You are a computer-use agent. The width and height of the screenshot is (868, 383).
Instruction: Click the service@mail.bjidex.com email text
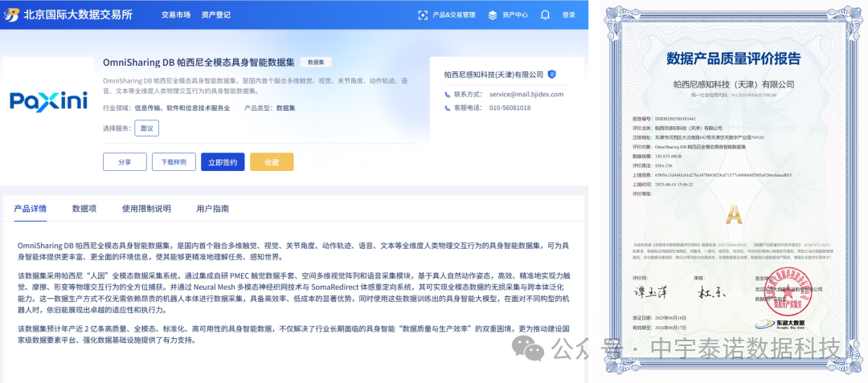pos(526,95)
